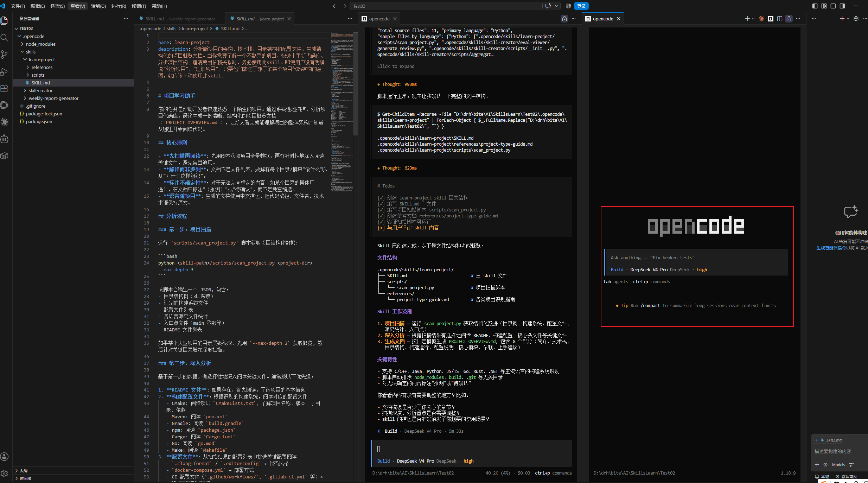Open the 查看(V) menu
Screen dimensions: 868x483
tap(78, 6)
